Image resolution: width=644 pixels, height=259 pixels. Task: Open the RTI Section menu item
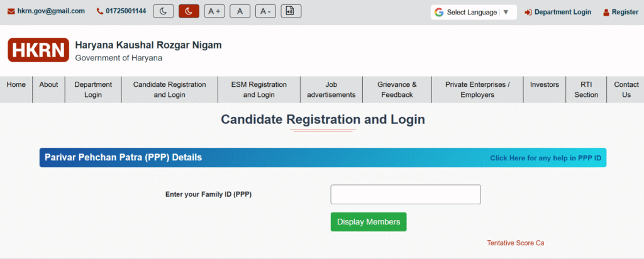click(x=586, y=89)
